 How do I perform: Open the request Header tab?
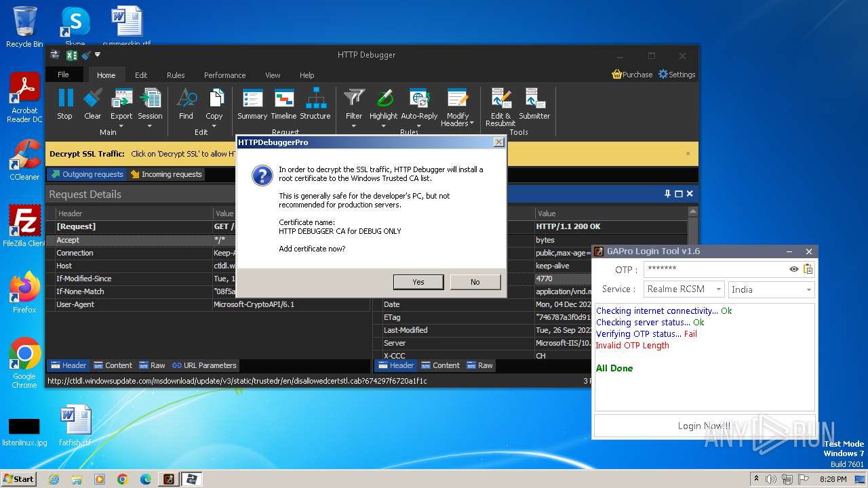click(68, 365)
